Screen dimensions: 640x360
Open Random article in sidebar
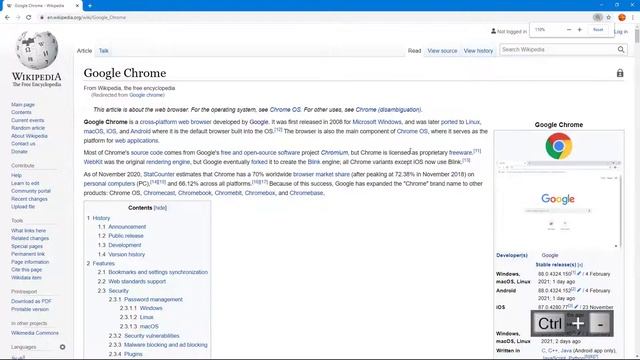point(28,128)
